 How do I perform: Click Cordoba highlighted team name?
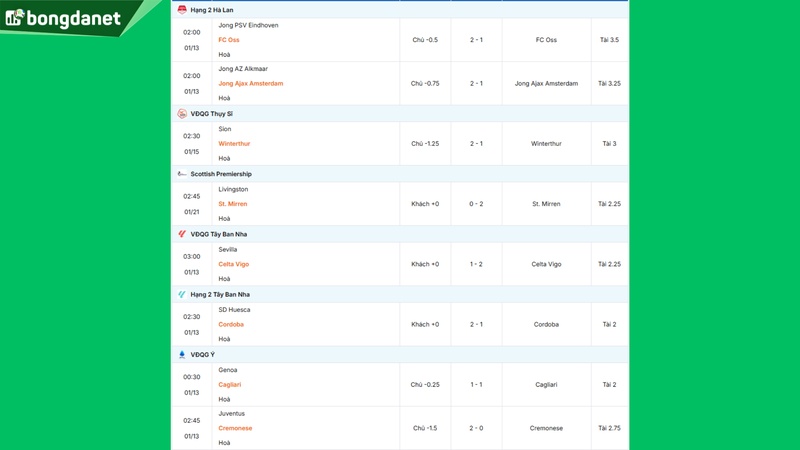click(x=231, y=324)
